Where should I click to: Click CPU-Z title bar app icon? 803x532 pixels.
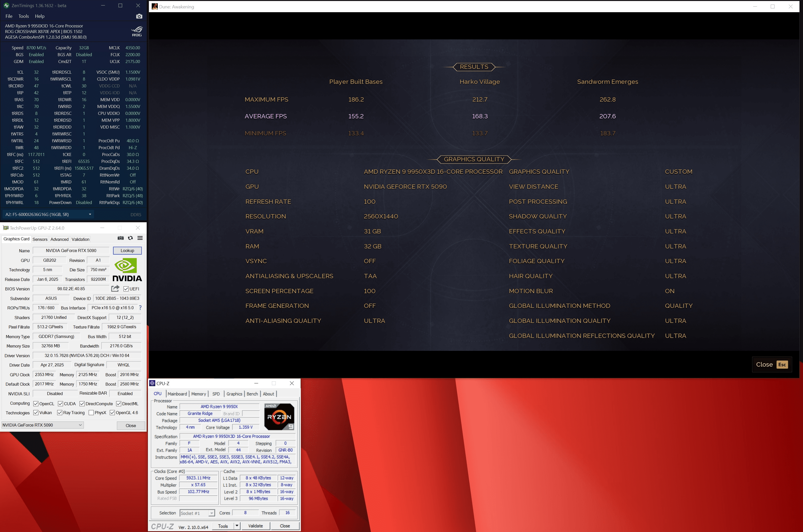[x=152, y=383]
